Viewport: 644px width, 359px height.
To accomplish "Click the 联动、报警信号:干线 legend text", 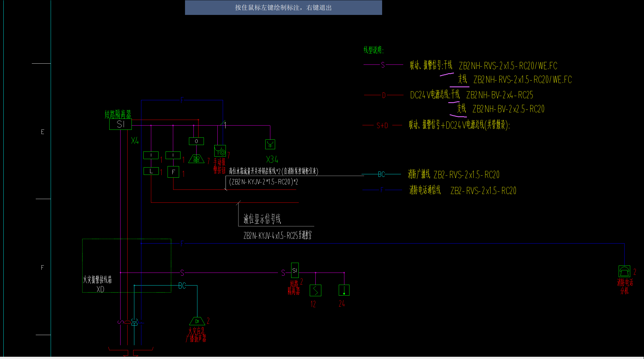I will click(431, 65).
